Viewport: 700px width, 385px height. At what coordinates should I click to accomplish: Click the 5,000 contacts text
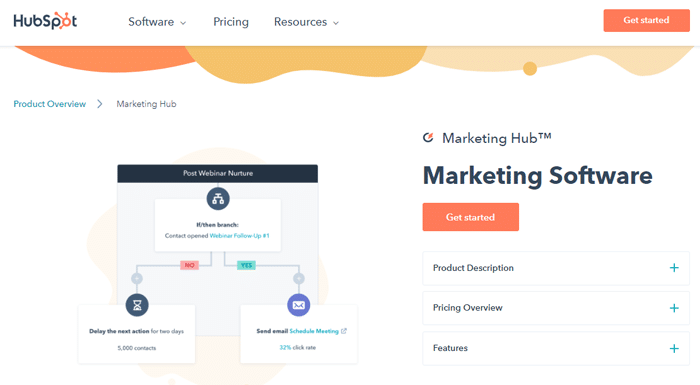pyautogui.click(x=137, y=348)
